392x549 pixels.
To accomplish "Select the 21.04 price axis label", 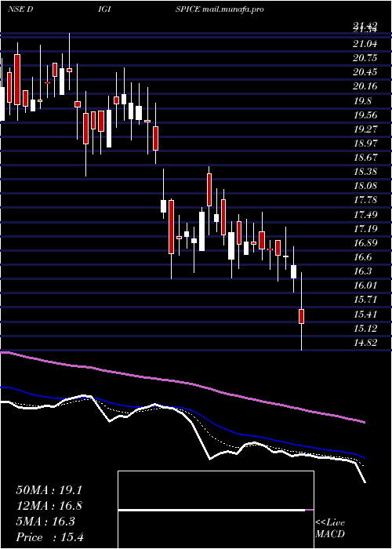I will [x=365, y=44].
